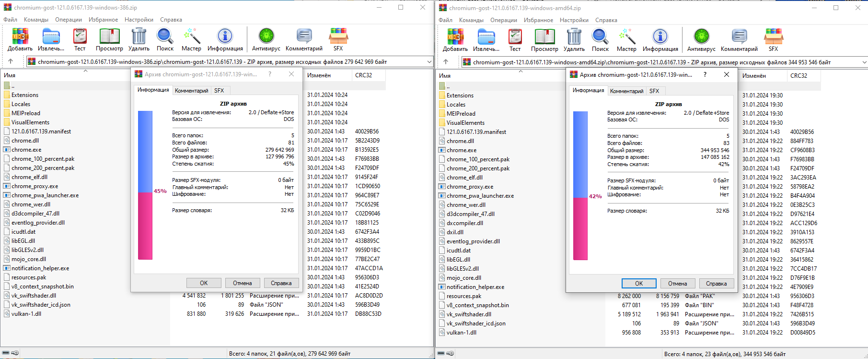Switch to SFX tab in the amd64 archive dialog

click(654, 91)
